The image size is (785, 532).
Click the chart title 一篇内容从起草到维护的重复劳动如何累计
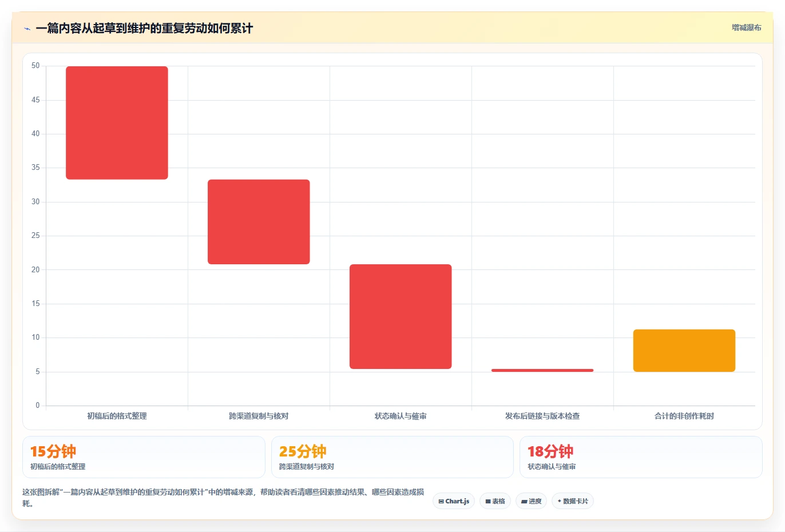pos(144,28)
